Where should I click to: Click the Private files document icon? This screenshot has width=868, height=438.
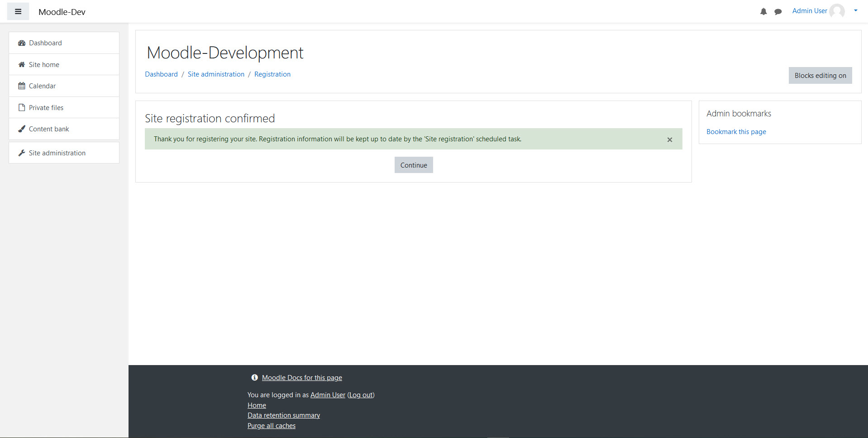pyautogui.click(x=22, y=108)
